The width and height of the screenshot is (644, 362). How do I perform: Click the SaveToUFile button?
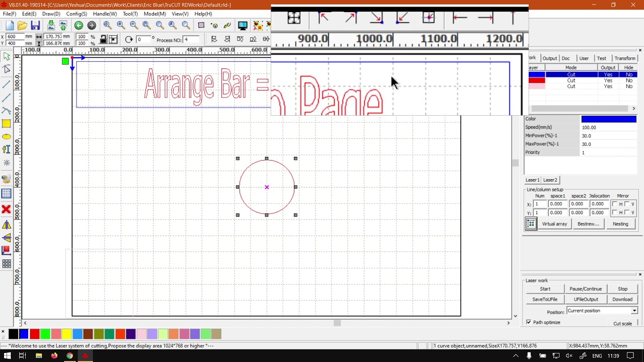(x=545, y=299)
